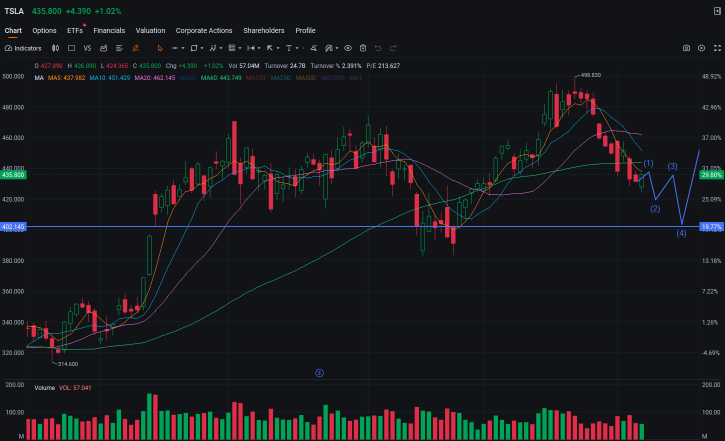Toggle the dimmed MA250 moving average
This screenshot has height=441, width=725.
coord(281,78)
